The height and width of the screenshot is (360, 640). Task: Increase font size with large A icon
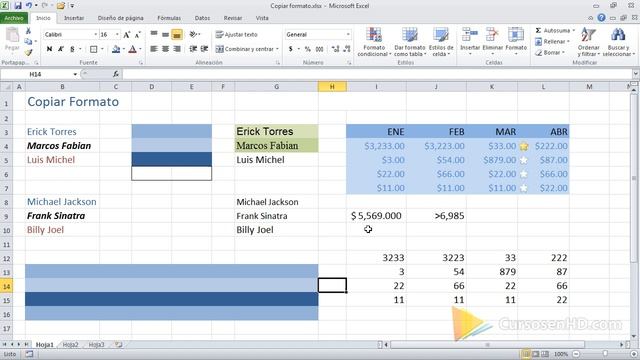click(x=127, y=35)
